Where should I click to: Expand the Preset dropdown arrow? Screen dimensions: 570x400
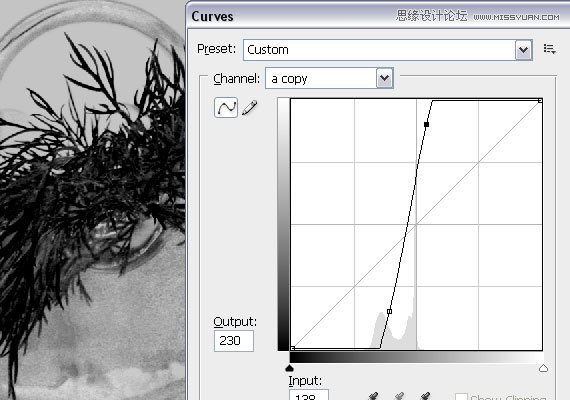pos(523,50)
